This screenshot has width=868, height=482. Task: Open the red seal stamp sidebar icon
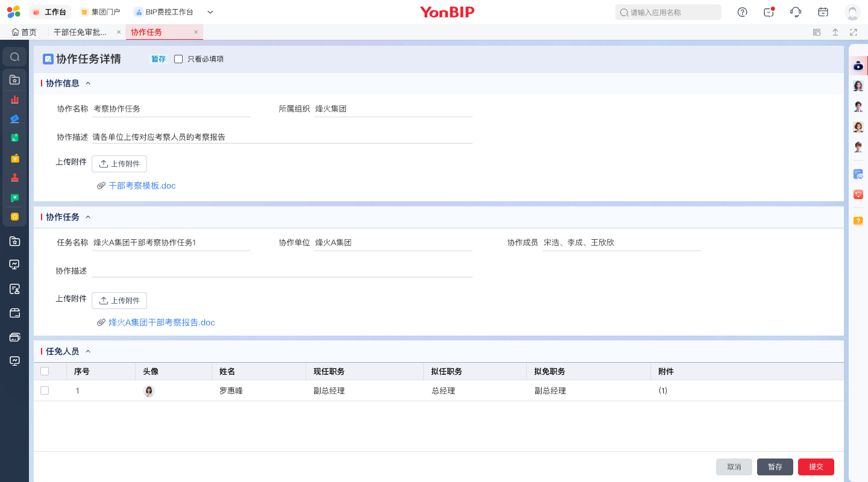pyautogui.click(x=15, y=178)
